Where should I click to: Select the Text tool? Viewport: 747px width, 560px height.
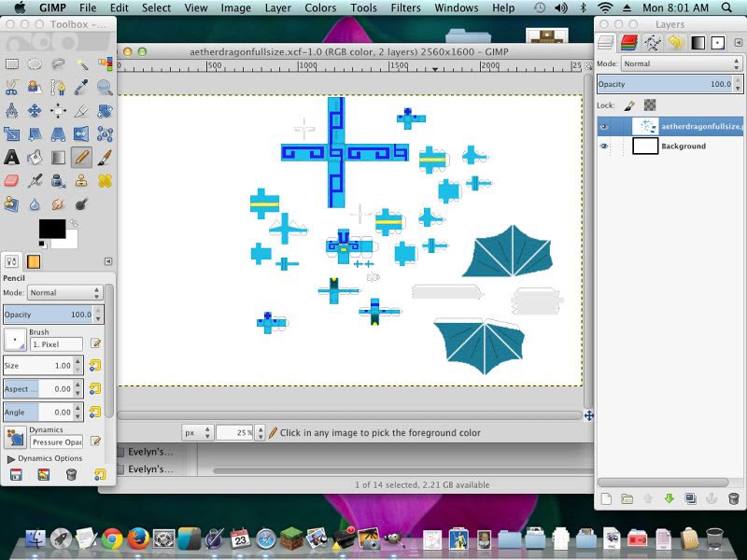11,158
